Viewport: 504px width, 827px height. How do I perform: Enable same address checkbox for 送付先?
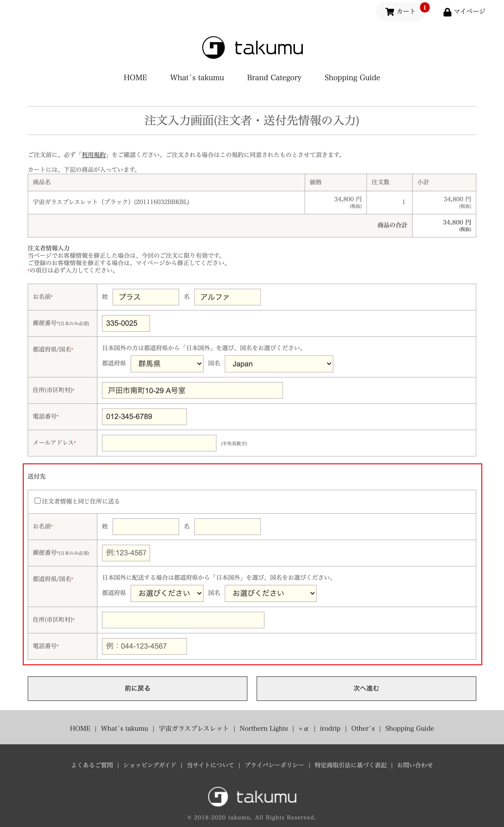37,500
